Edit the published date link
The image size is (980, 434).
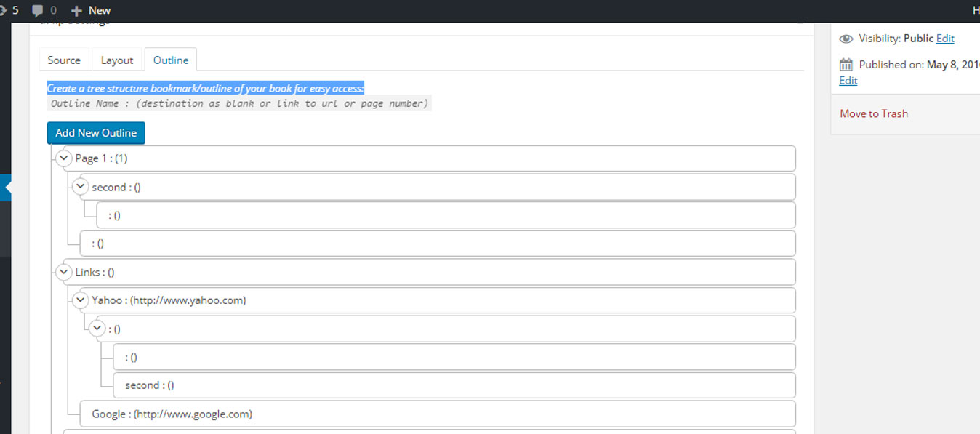click(x=848, y=81)
